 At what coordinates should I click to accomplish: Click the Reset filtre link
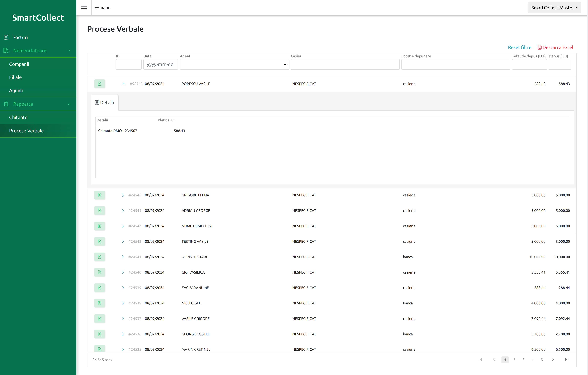520,47
